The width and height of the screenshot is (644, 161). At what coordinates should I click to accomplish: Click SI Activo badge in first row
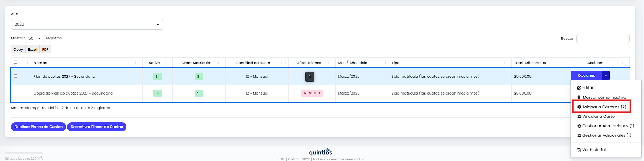157,76
